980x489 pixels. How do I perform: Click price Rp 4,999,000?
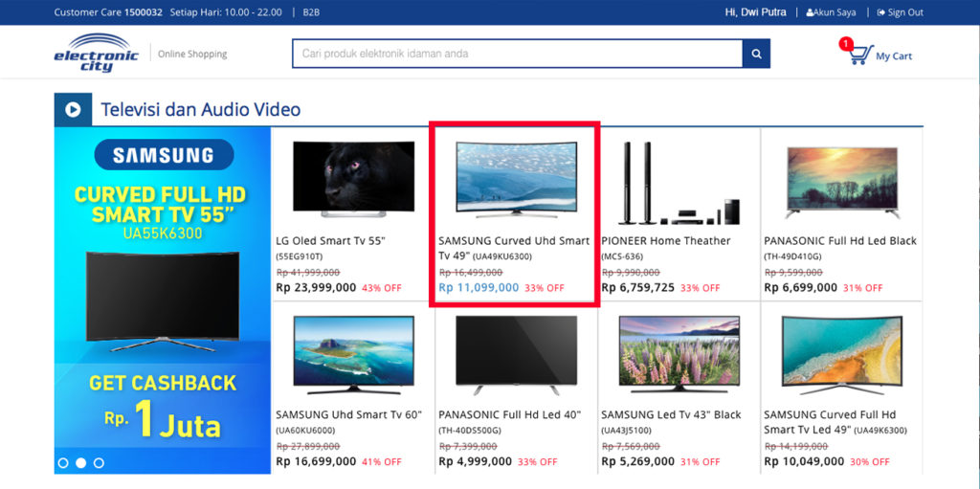point(476,461)
